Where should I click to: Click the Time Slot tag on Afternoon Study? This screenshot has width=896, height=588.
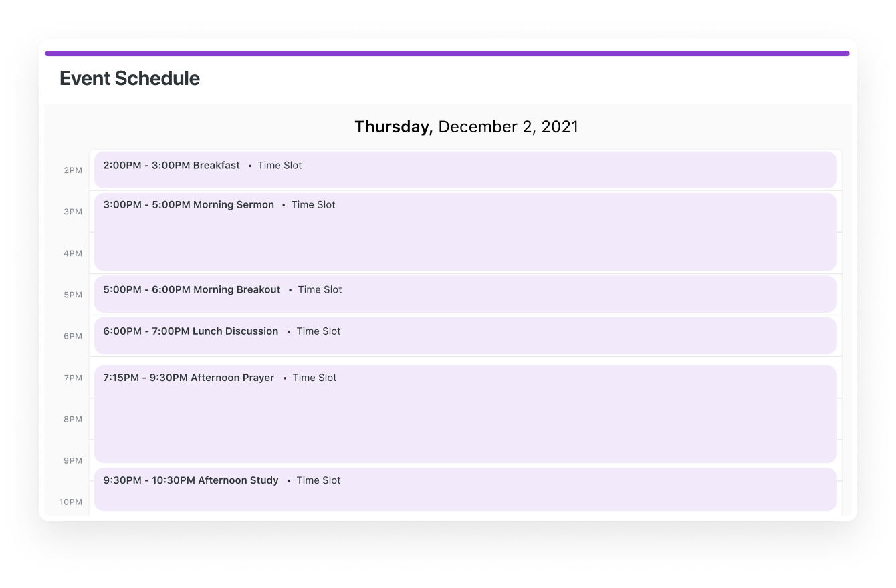point(318,480)
